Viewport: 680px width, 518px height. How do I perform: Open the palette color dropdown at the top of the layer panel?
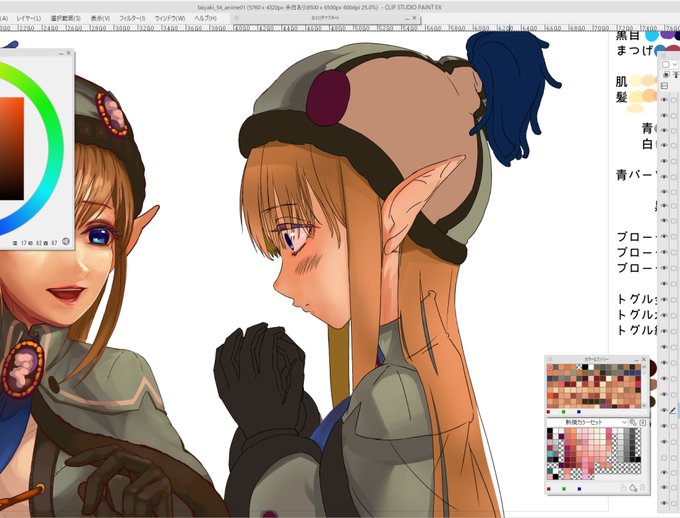click(669, 64)
